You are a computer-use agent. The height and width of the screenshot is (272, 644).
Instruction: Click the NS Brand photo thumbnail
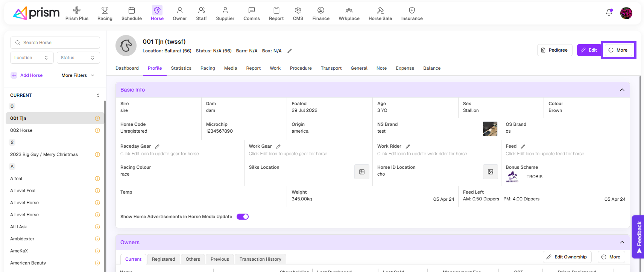(490, 129)
